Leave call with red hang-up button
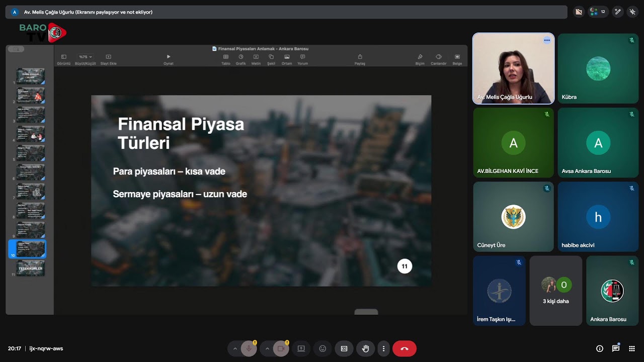This screenshot has width=644, height=362. (405, 348)
